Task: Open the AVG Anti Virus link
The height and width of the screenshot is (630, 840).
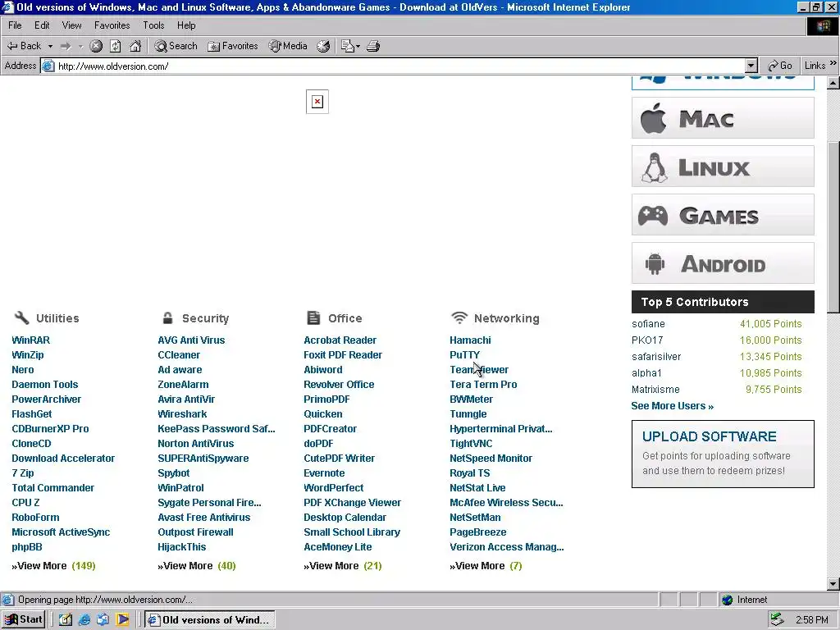Action: tap(191, 340)
